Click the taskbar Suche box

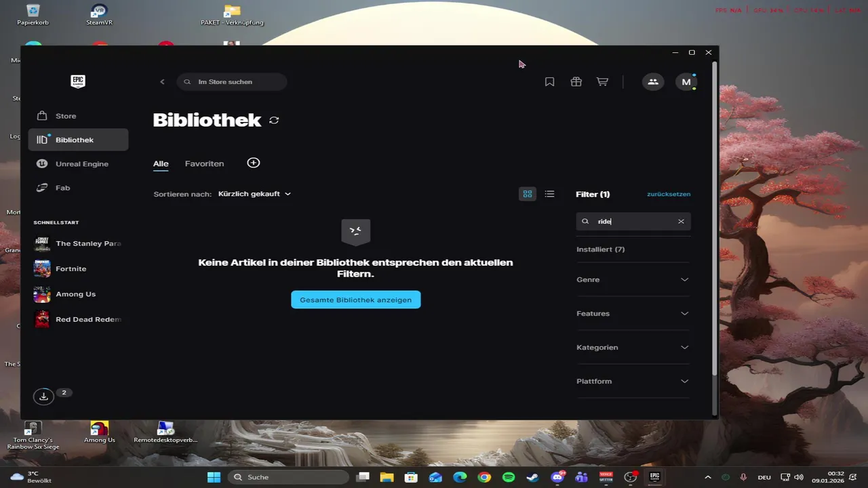click(289, 477)
